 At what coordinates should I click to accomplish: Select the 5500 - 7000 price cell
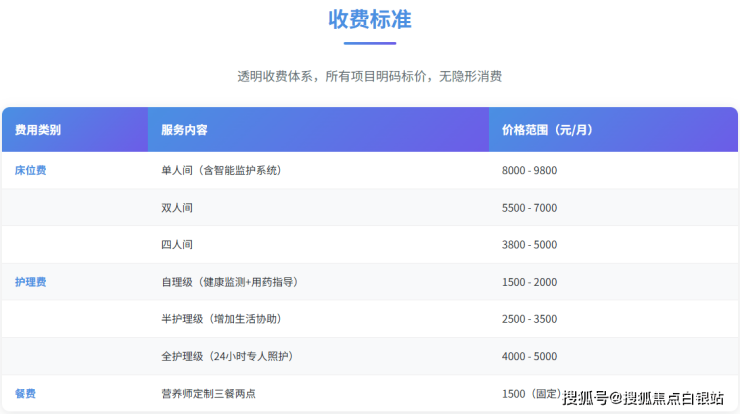(529, 208)
